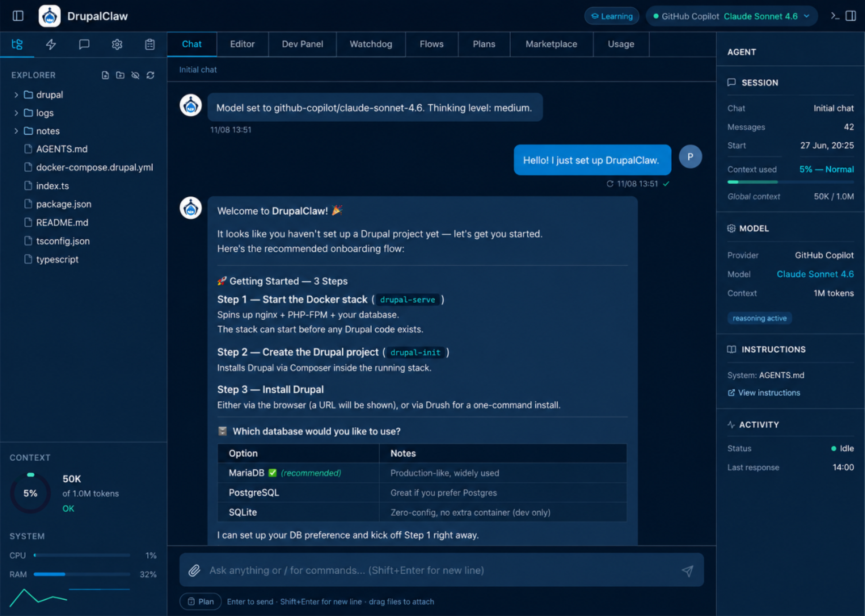Open the lightning bolt actions icon
The image size is (865, 616).
pyautogui.click(x=51, y=44)
